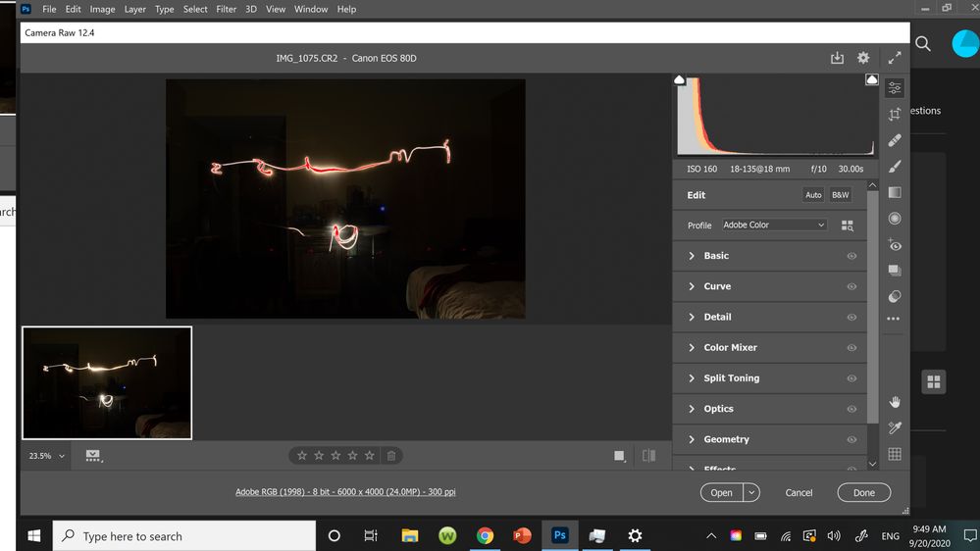Select the Edit sliders panel icon
This screenshot has height=551, width=980.
pos(895,88)
